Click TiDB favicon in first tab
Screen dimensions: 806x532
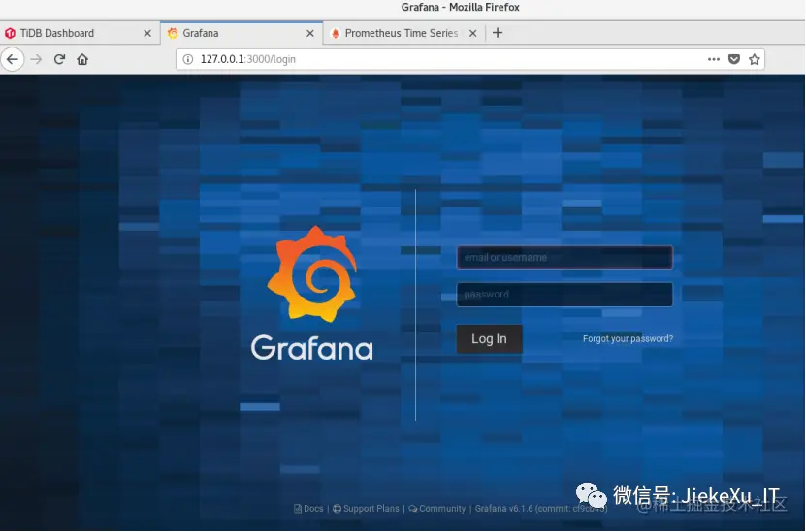[x=10, y=33]
